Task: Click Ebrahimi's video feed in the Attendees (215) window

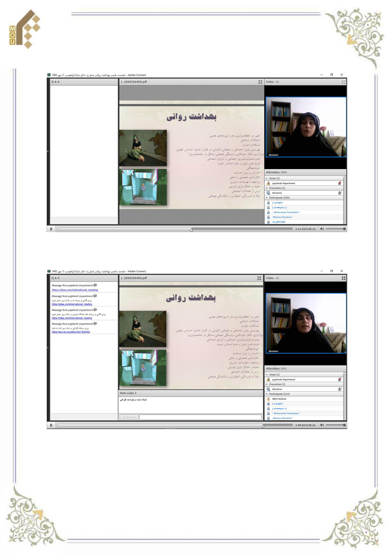Action: coord(306,323)
